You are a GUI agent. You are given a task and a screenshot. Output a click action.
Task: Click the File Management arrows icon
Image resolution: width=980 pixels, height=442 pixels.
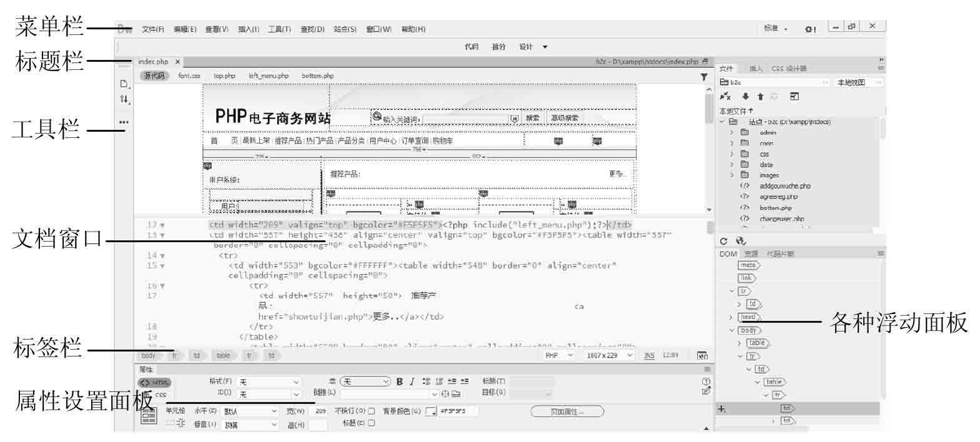click(x=124, y=99)
